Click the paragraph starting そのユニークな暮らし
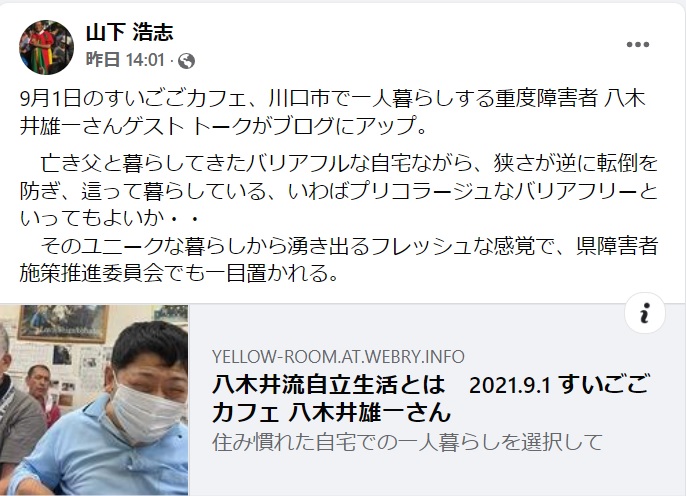 (x=339, y=259)
